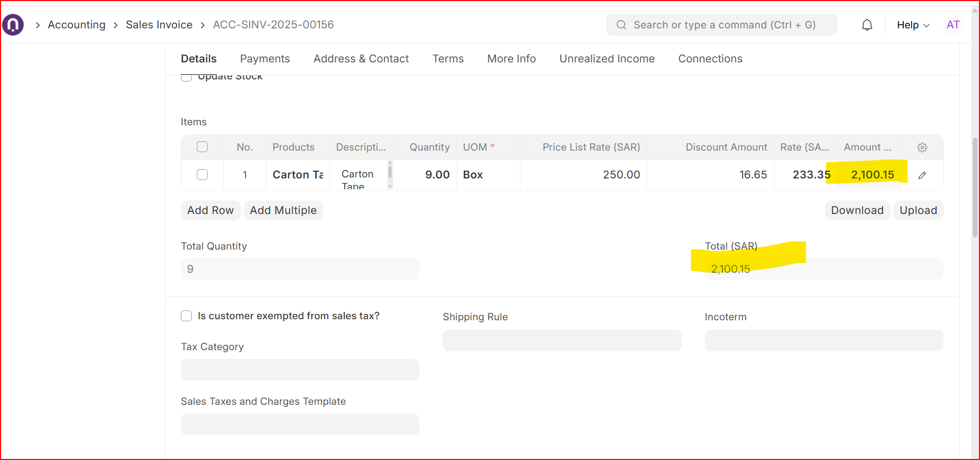Viewport: 980px width, 460px height.
Task: Expand the Help dropdown menu
Action: coord(913,25)
